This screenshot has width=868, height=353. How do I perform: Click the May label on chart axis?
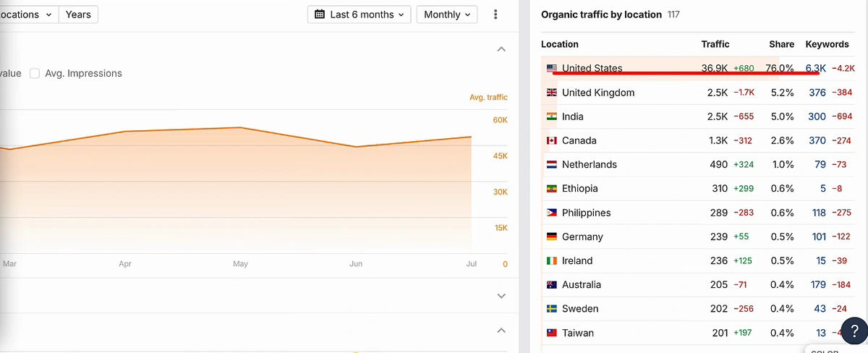point(240,264)
